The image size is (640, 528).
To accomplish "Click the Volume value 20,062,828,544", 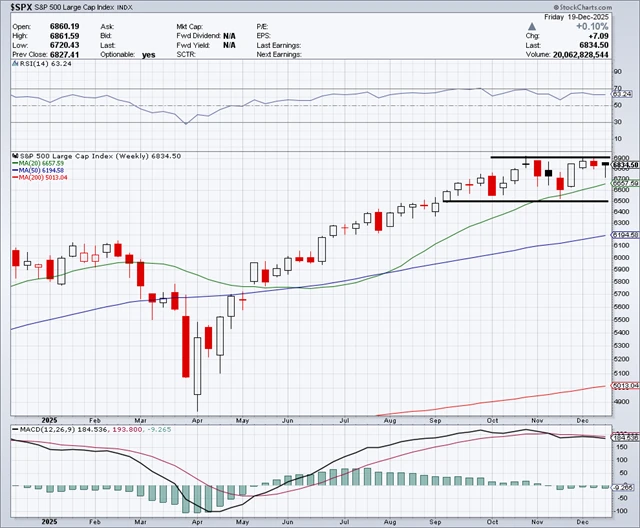I will click(580, 55).
